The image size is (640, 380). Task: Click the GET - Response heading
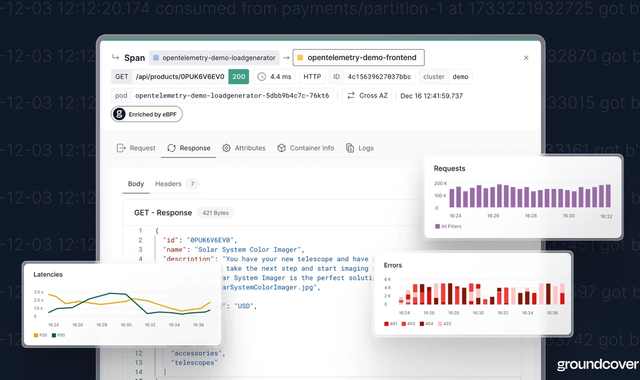point(163,213)
